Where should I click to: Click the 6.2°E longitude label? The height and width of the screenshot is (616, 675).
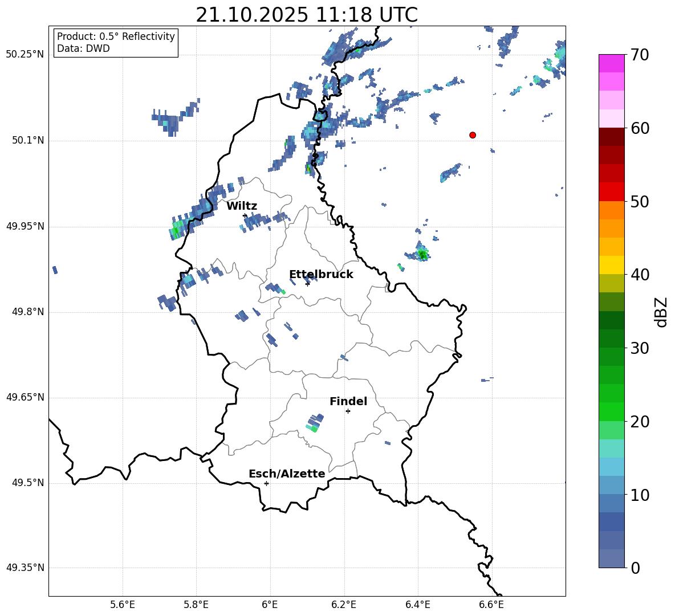point(344,605)
